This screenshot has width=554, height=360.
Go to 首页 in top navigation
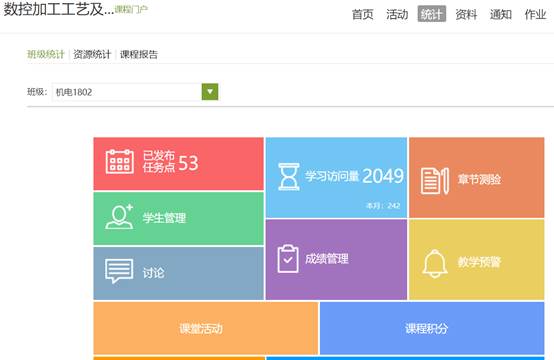tap(363, 14)
